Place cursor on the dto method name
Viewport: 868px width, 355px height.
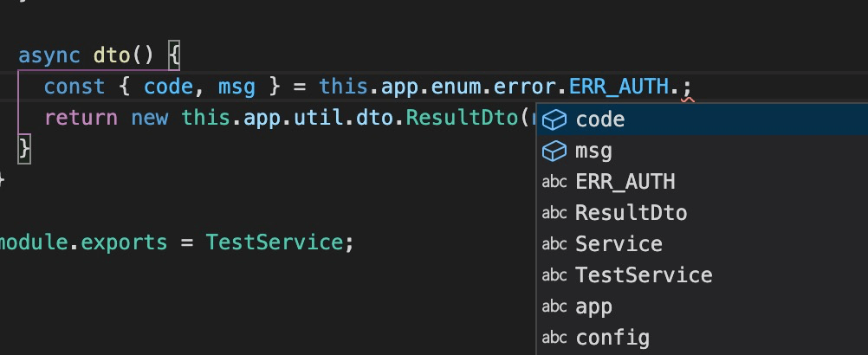111,56
